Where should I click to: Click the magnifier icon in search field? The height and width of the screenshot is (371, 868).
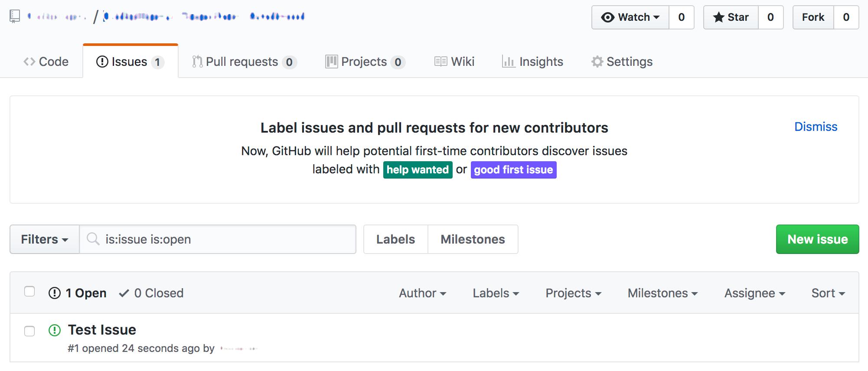93,239
